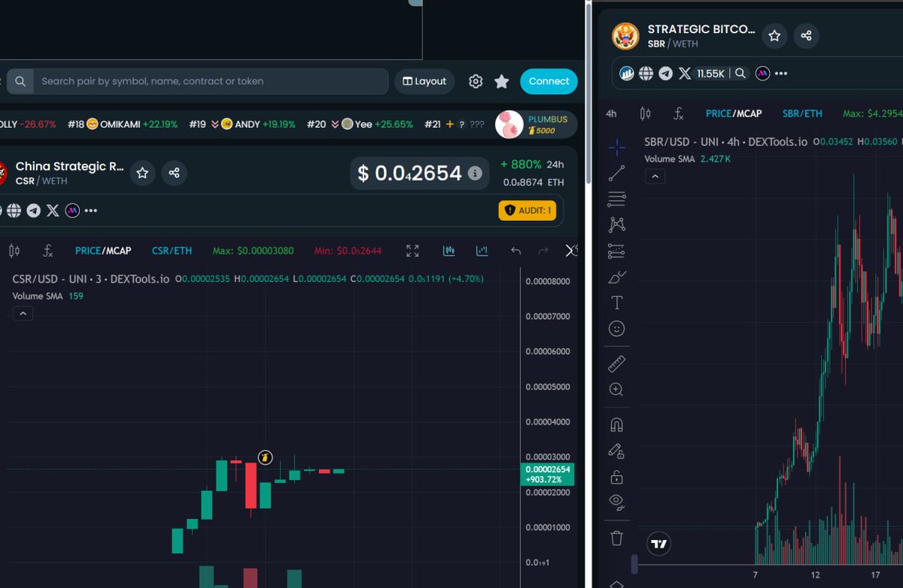Screen dimensions: 903x588
Task: Toggle CSR/ETH denomination
Action: coord(172,250)
